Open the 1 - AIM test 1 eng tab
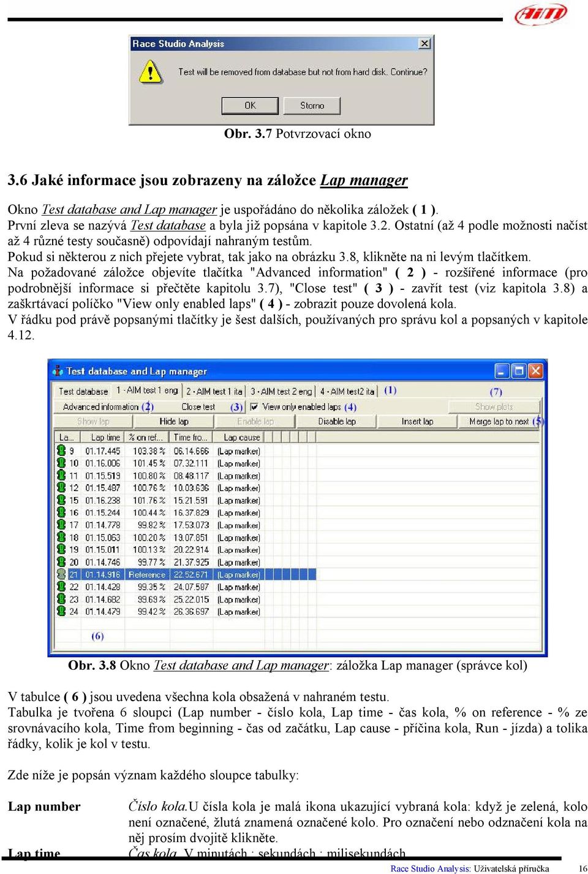The width and height of the screenshot is (588, 874). point(147,390)
